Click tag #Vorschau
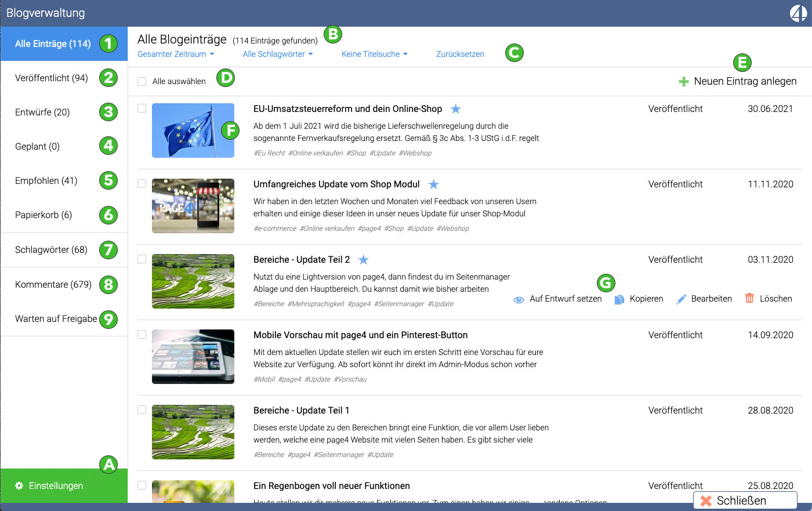This screenshot has width=812, height=511. (350, 379)
